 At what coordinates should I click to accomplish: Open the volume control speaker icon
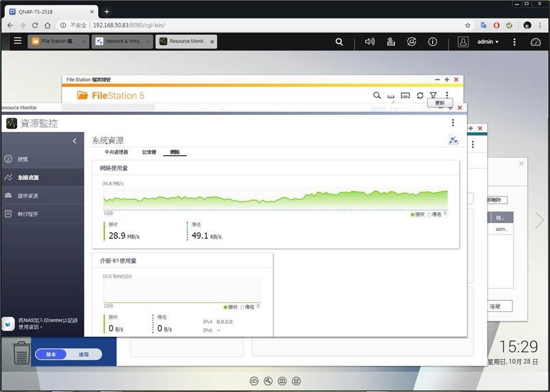[x=369, y=42]
